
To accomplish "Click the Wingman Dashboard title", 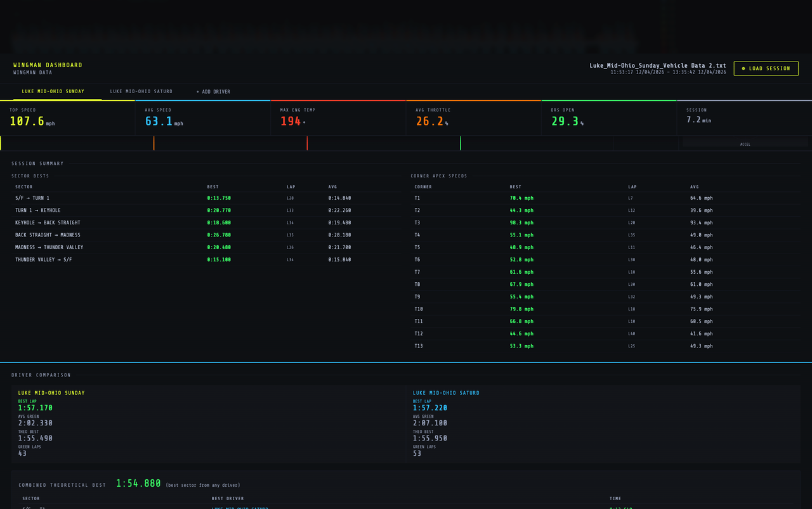I will 48,65.
